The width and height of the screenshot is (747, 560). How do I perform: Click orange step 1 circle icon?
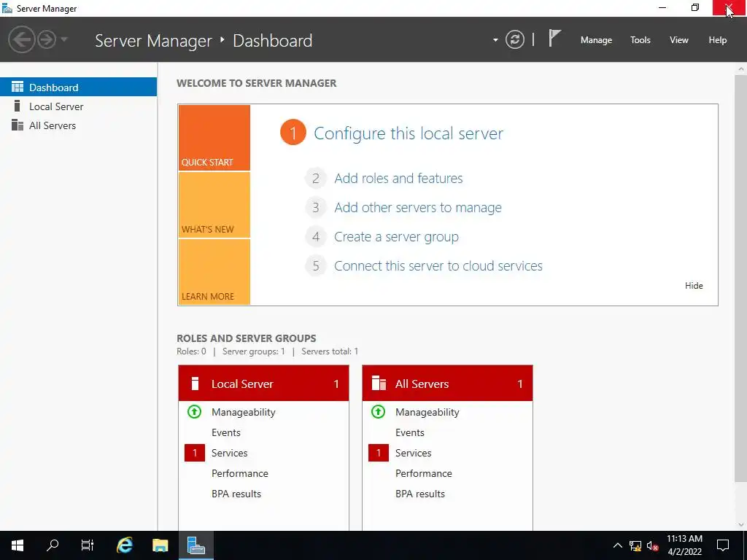click(x=293, y=133)
